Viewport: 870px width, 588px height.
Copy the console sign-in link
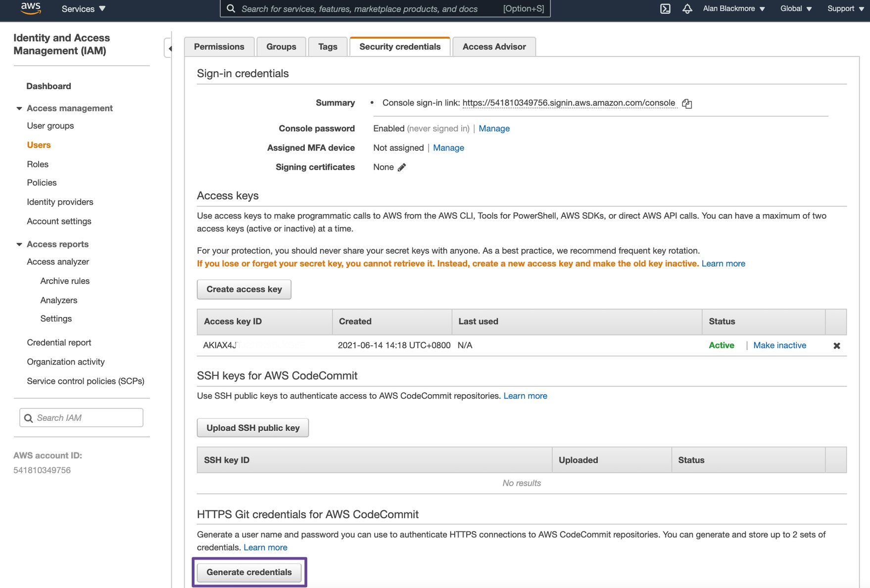point(687,103)
